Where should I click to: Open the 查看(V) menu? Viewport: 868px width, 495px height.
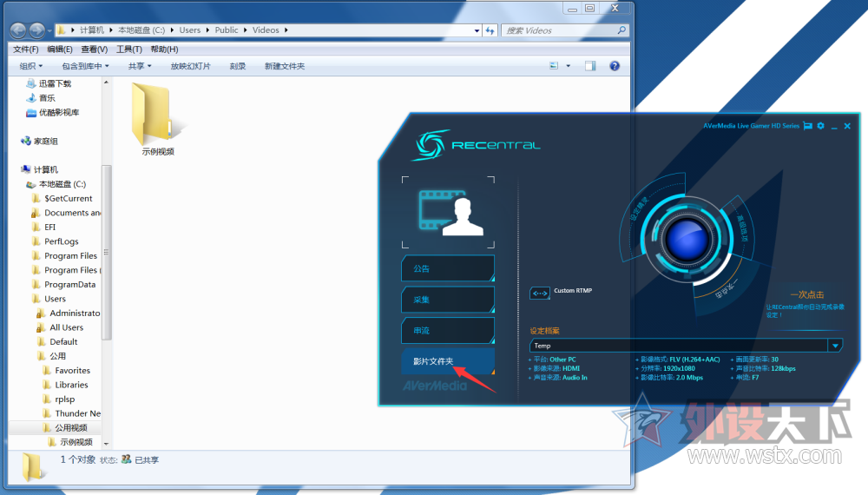click(x=94, y=49)
